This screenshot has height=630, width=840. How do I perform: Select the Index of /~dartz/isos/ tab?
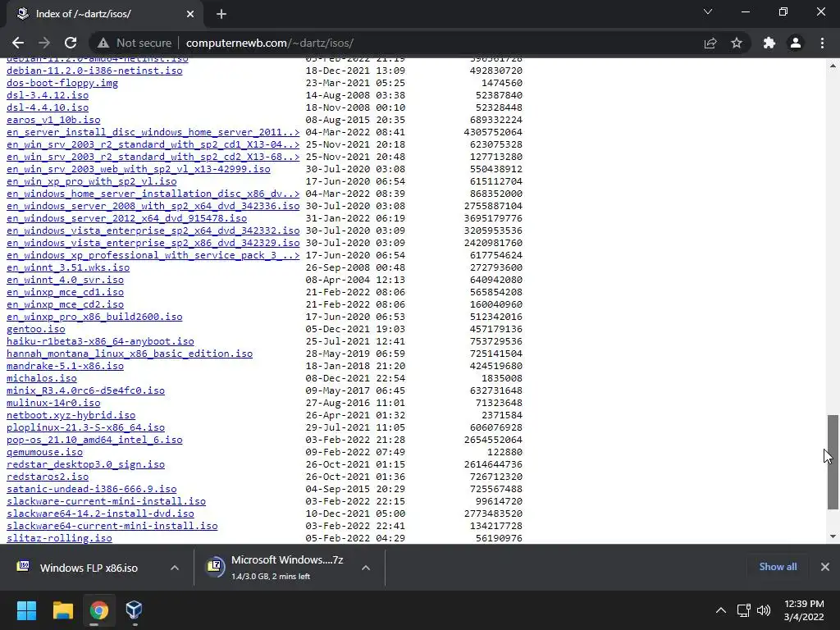(x=104, y=14)
